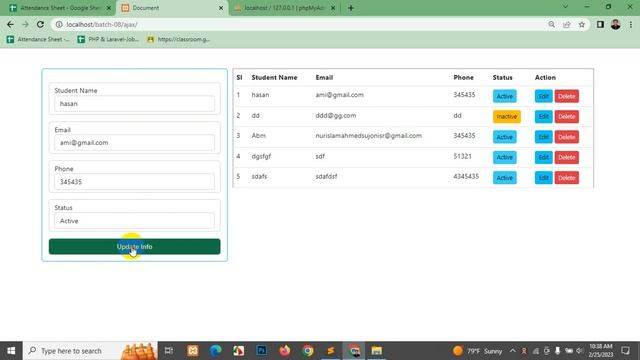
Task: Open classroom.g bookmark
Action: 178,39
